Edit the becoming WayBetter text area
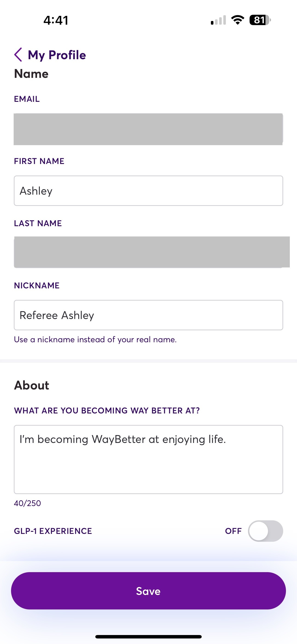297x644 pixels. tap(148, 459)
